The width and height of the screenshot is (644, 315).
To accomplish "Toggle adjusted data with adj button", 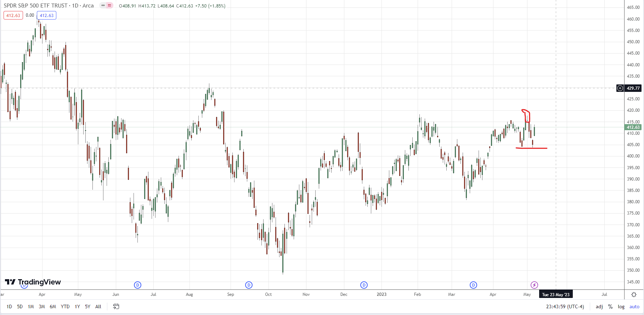I will click(x=599, y=306).
